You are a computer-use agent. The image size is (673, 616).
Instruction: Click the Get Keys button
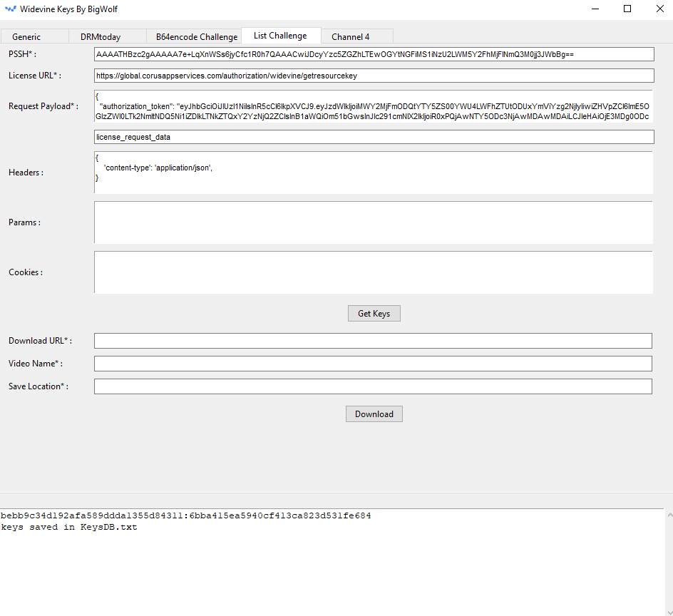point(374,314)
